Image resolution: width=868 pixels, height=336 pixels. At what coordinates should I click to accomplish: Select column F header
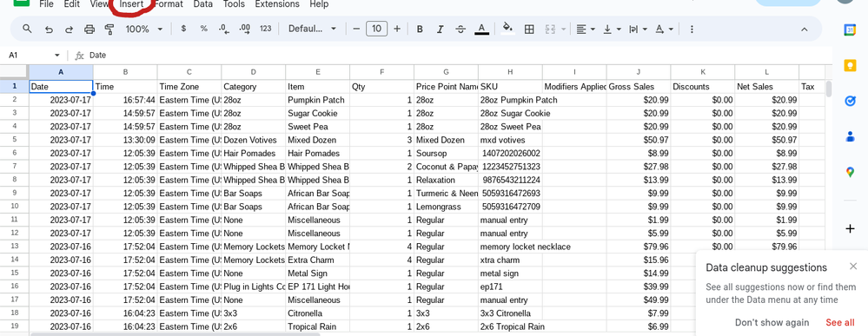381,72
